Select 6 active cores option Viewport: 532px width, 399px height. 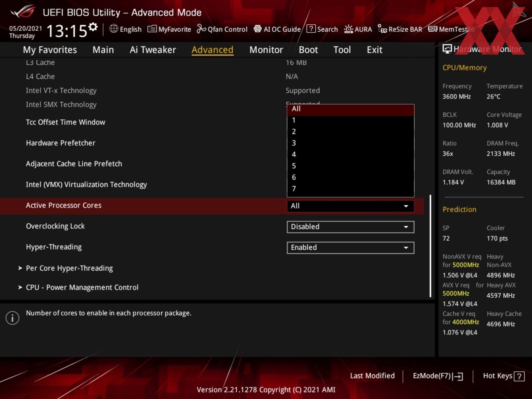coord(350,177)
